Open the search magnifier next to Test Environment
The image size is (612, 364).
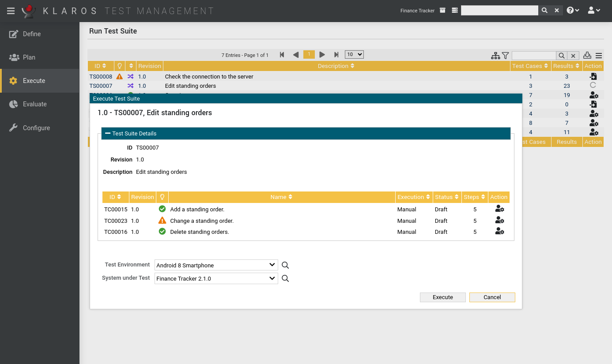(285, 265)
